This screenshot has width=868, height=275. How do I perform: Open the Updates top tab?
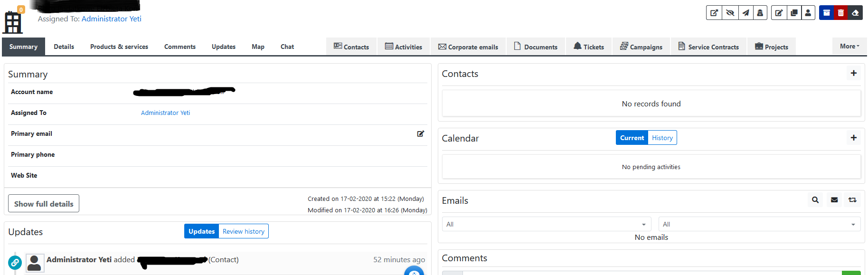coord(224,47)
